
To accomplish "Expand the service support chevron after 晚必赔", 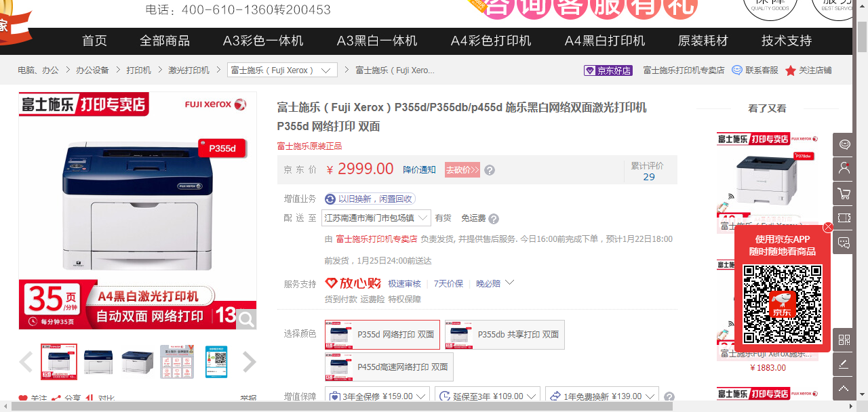I will [510, 283].
